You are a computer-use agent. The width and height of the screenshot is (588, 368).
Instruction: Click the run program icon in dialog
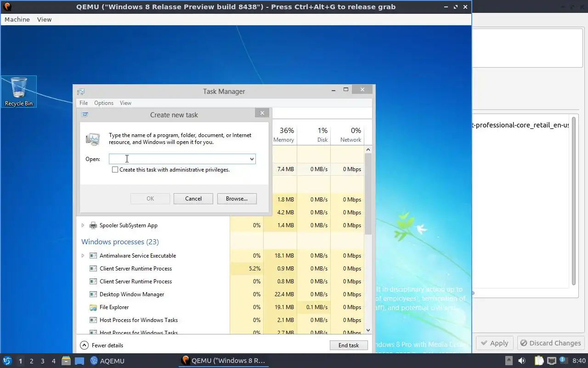coord(93,139)
